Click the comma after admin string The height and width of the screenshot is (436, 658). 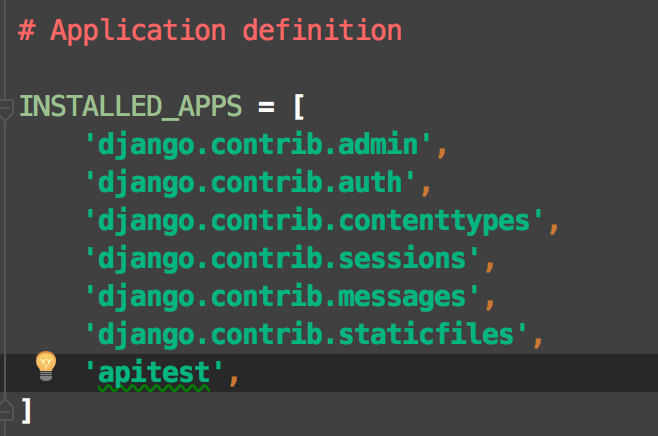coord(442,153)
